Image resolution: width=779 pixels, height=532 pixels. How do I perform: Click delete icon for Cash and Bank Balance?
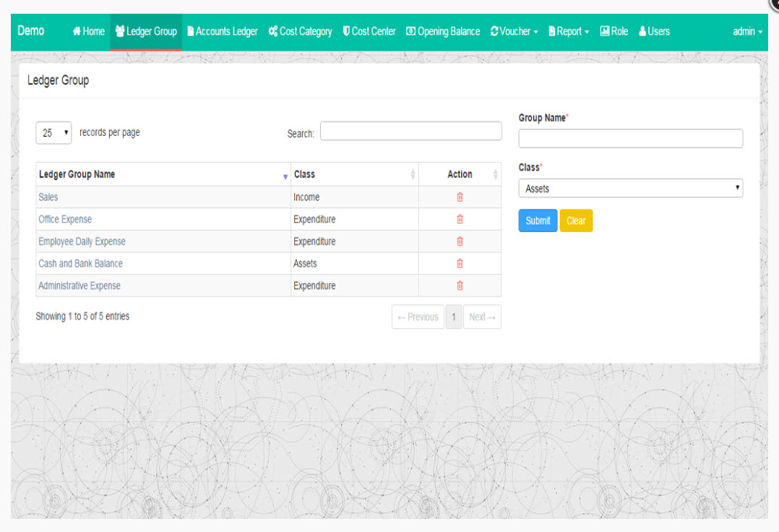(x=460, y=264)
